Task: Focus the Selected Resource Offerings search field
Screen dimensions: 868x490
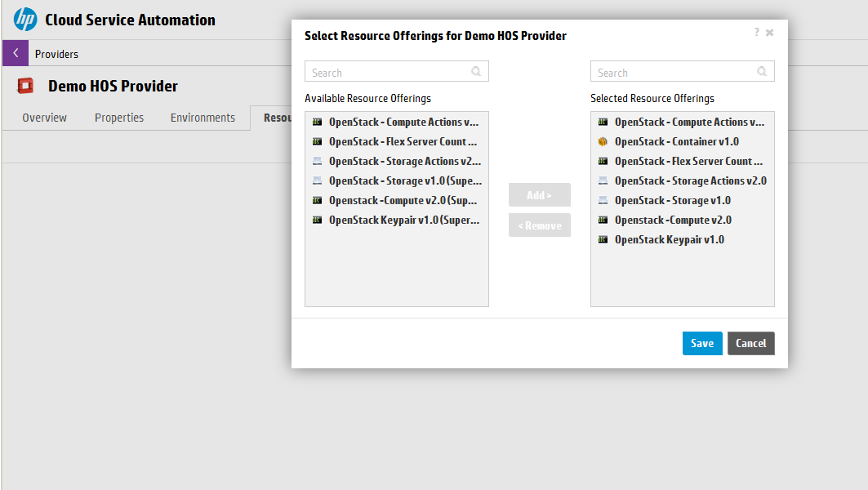Action: 682,71
